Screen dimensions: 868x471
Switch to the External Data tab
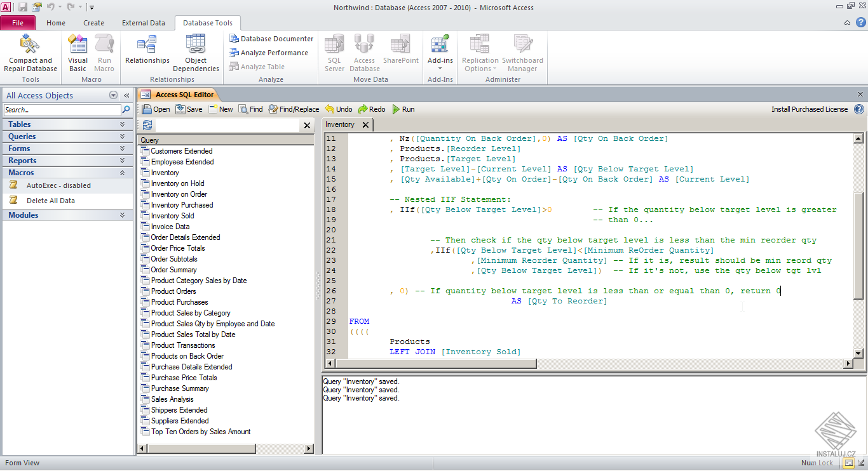144,23
